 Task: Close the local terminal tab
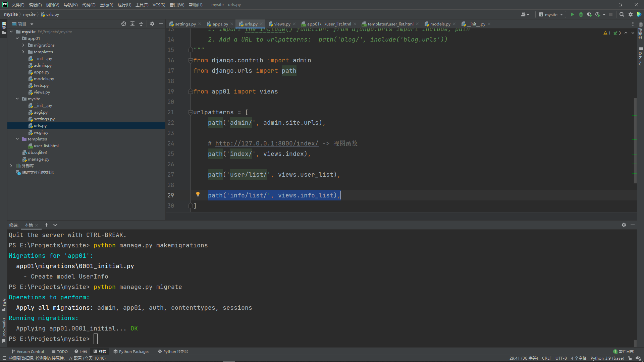click(x=37, y=225)
